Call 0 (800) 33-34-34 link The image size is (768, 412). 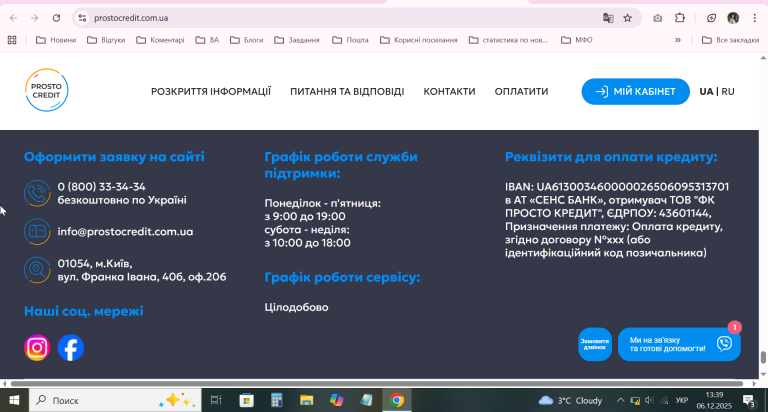coord(101,187)
